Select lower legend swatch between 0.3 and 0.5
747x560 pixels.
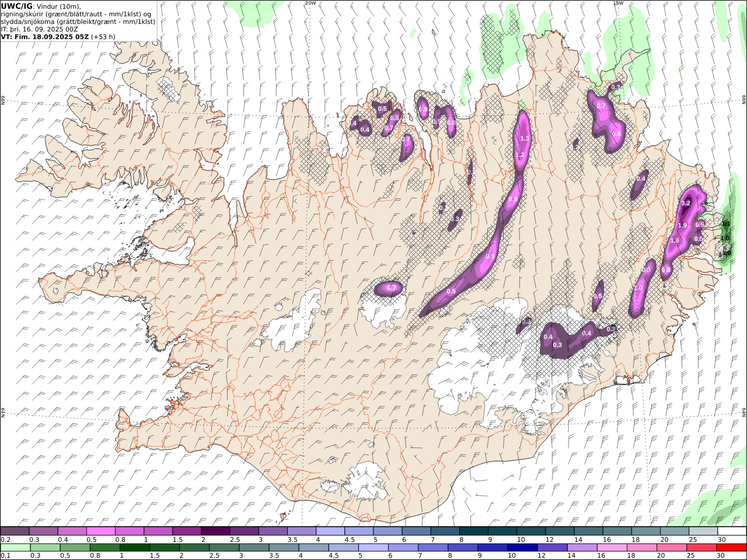(46, 547)
